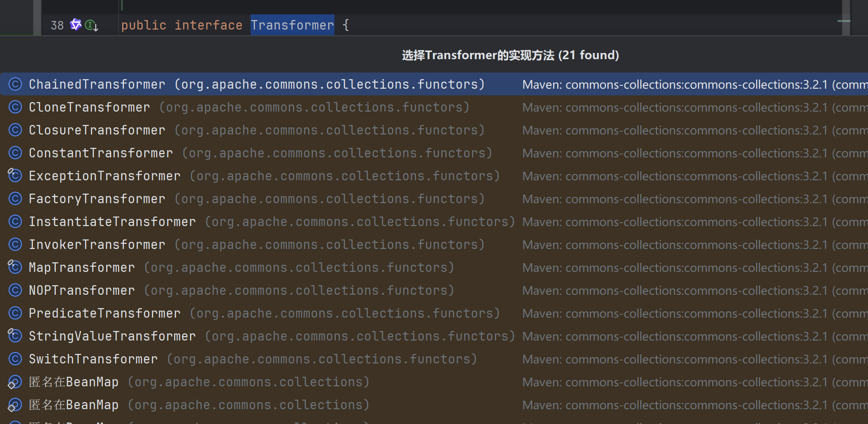Click class icon beside CloneTransformer
The height and width of the screenshot is (424, 868).
click(15, 107)
